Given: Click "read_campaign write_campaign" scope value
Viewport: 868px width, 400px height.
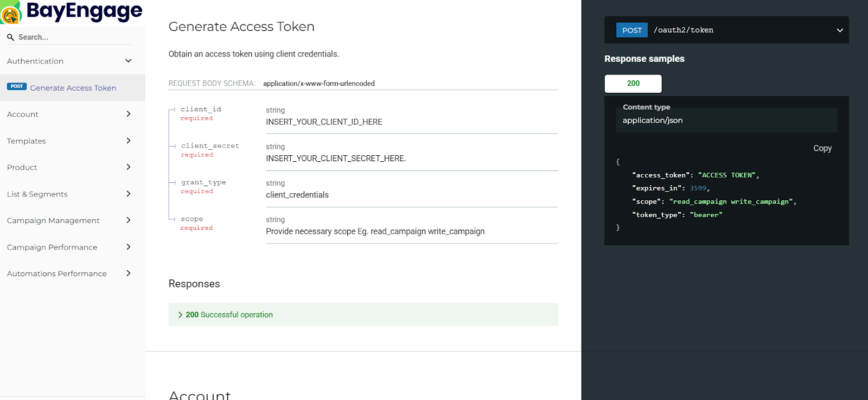Looking at the screenshot, I should tap(731, 202).
